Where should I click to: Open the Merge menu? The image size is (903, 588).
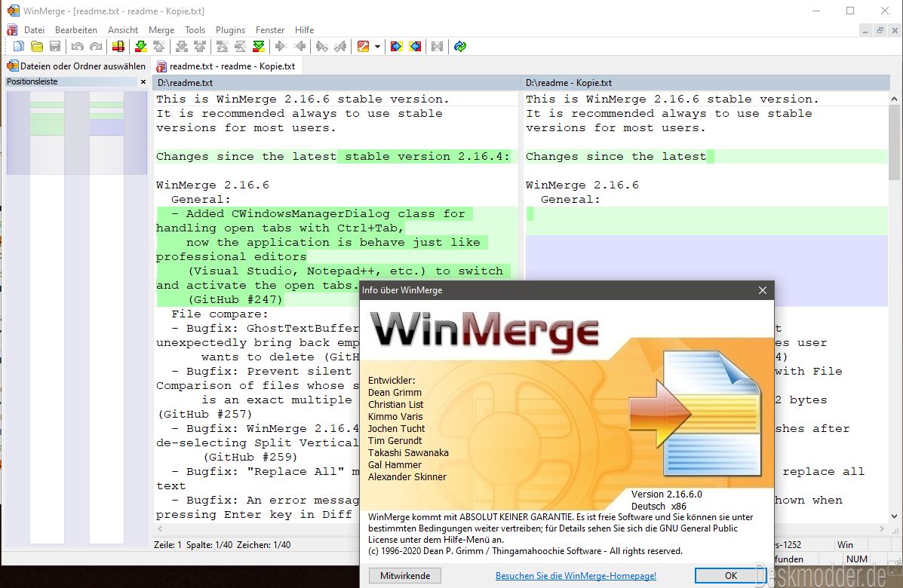(x=161, y=30)
